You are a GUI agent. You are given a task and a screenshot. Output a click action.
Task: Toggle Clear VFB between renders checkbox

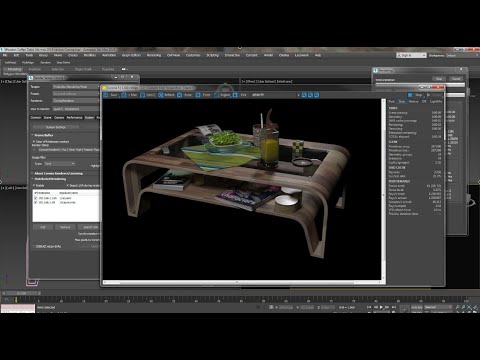34,142
